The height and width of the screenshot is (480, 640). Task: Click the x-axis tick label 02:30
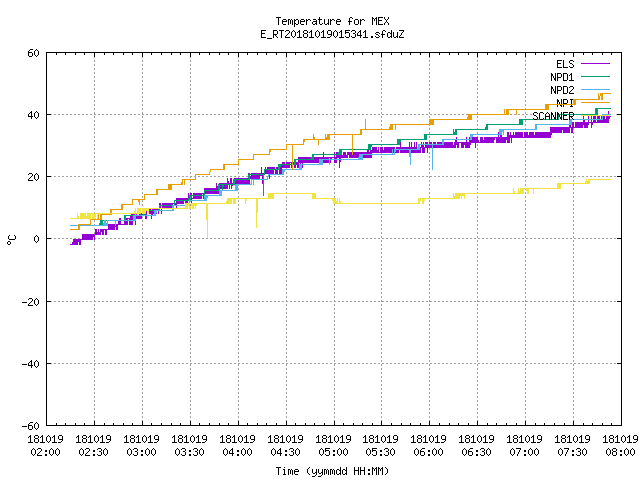click(93, 452)
